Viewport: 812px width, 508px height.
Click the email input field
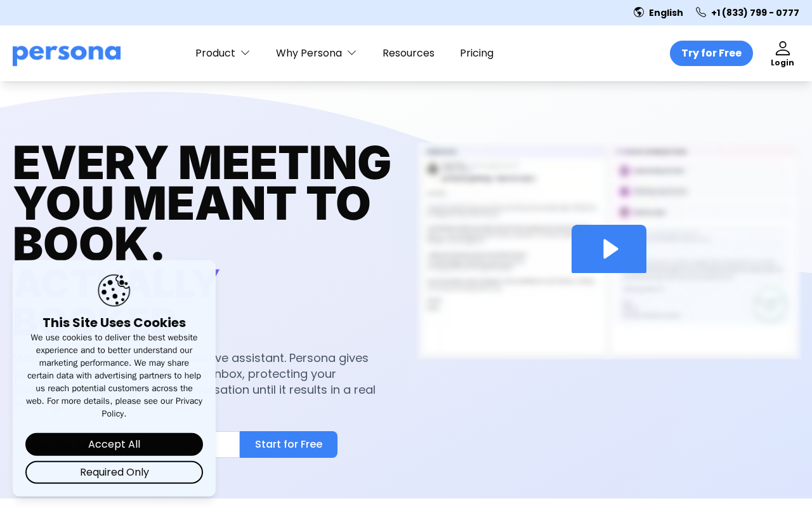pyautogui.click(x=227, y=444)
